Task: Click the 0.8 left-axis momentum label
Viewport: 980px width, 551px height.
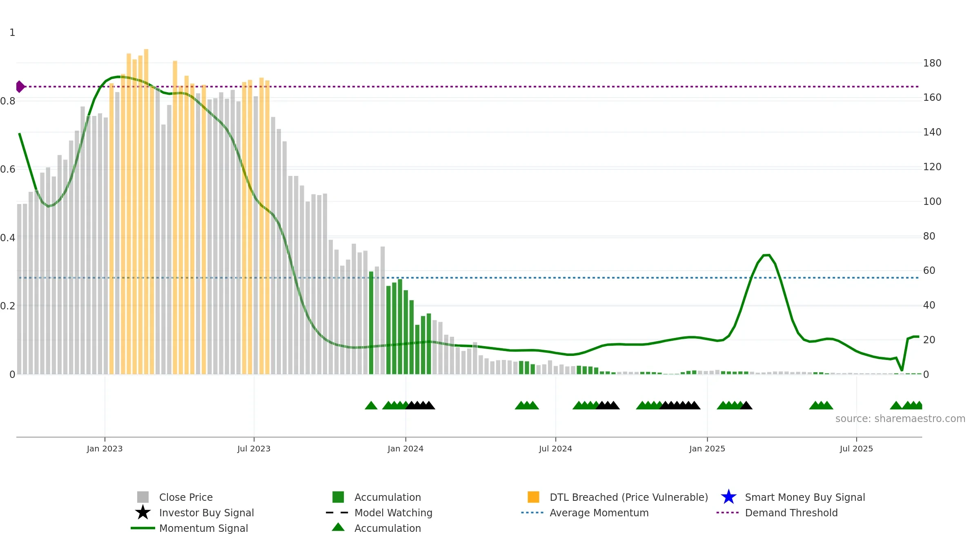Action: [8, 101]
